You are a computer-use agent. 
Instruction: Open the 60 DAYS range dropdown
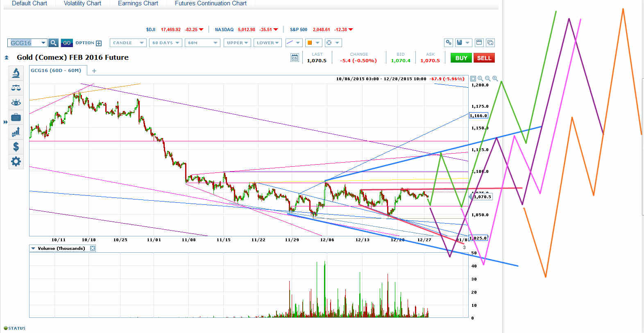pos(166,43)
